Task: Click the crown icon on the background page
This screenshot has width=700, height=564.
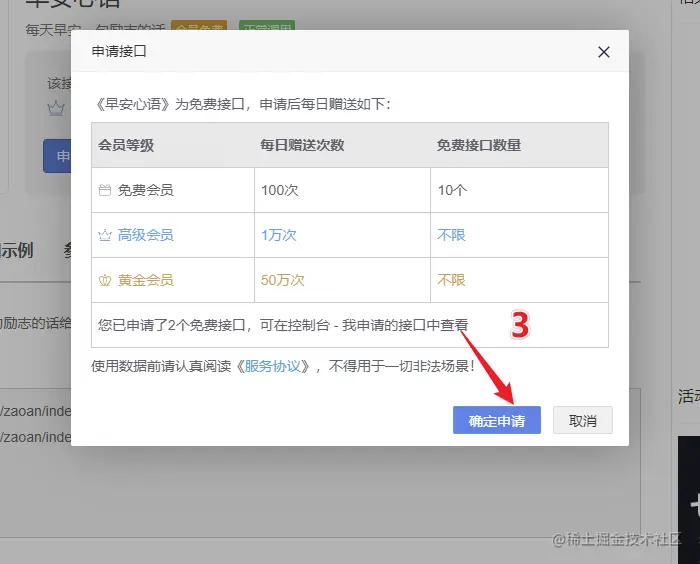Action: (x=56, y=109)
